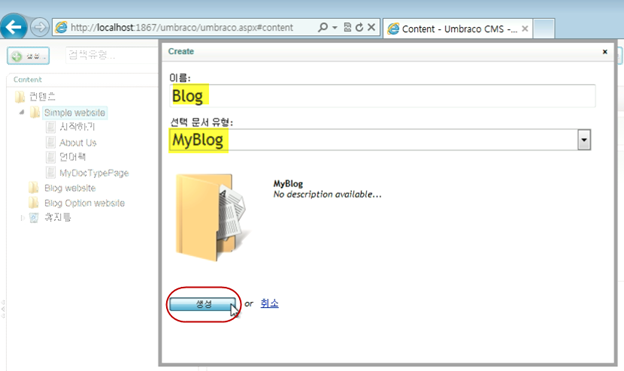Select the 휴지통 recycle bin
Image resolution: width=624 pixels, height=371 pixels.
57,217
